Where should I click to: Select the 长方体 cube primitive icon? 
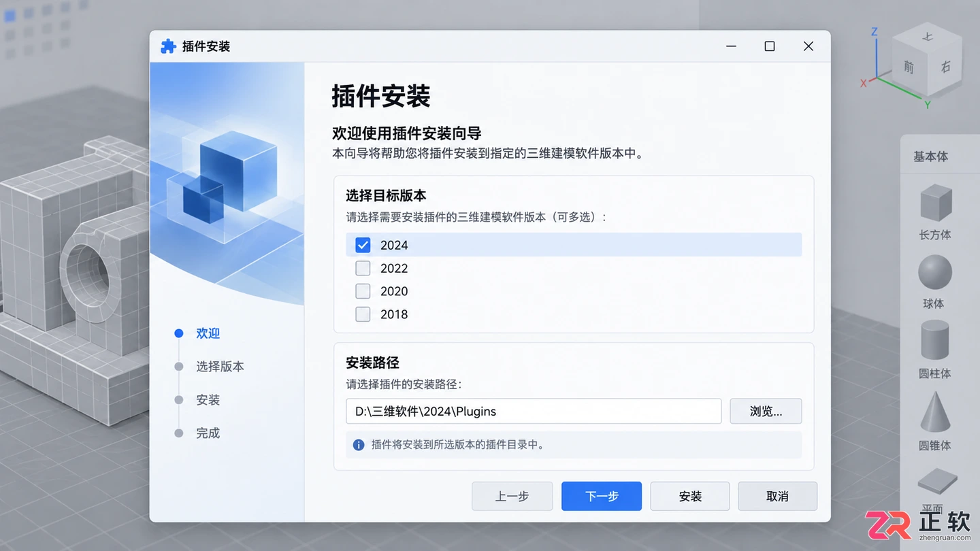point(935,203)
